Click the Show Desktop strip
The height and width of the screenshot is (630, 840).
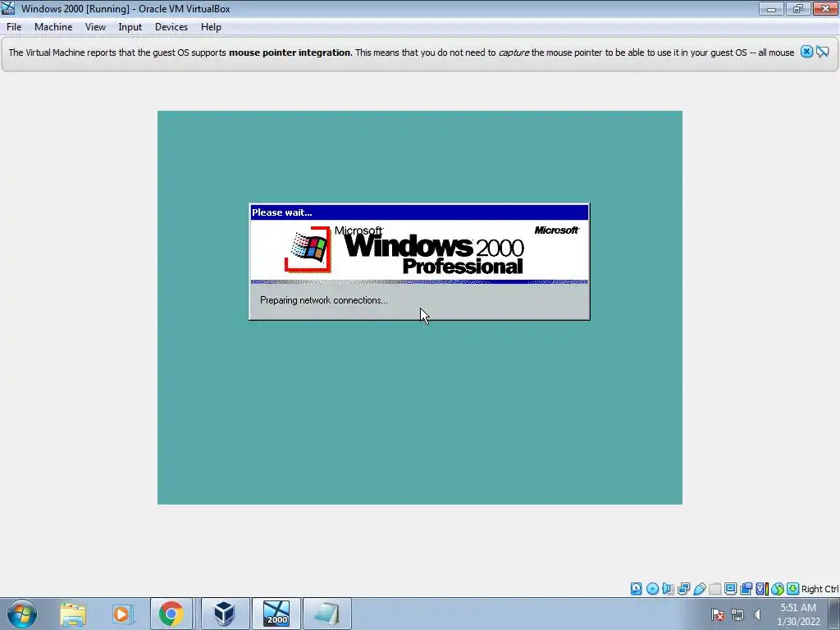pos(834,614)
